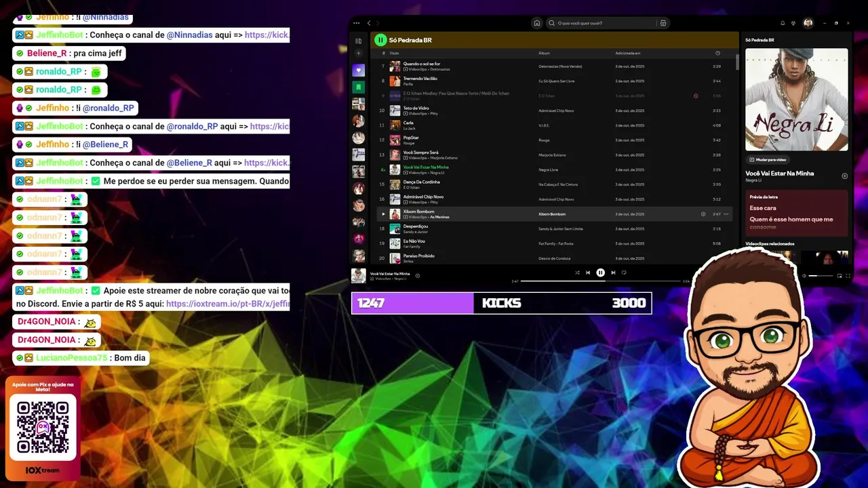Select track 'Dança Da Cordinha'
The image size is (868, 488).
(422, 182)
